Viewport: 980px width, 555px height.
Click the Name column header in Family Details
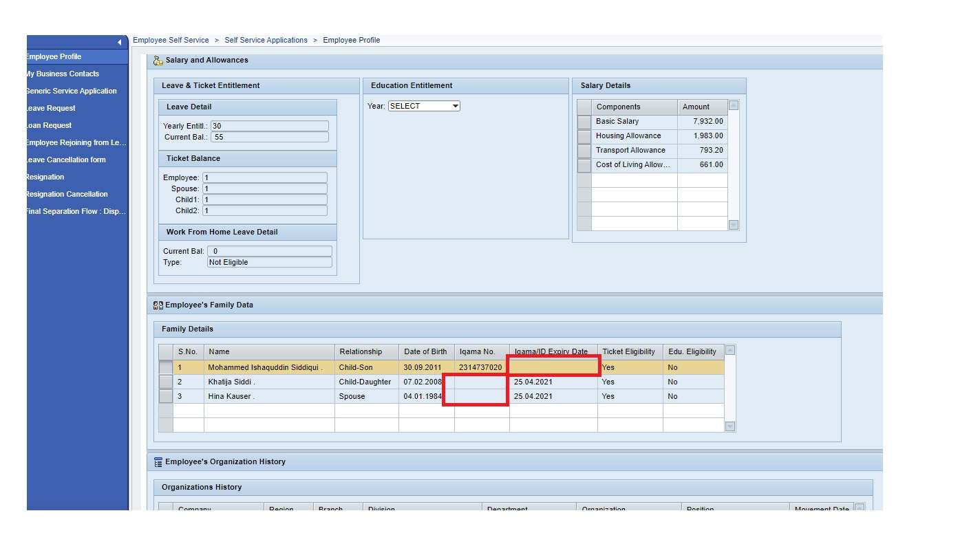[x=270, y=351]
